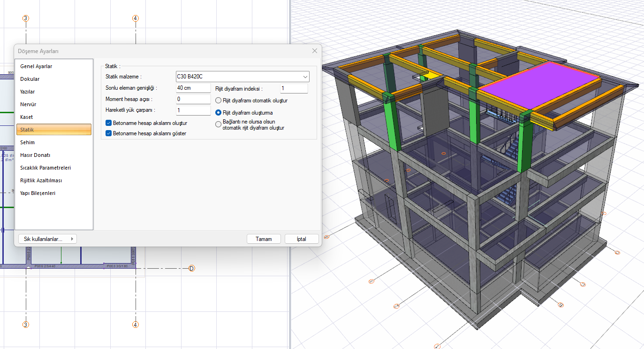Viewport: 644px width, 349px height.
Task: Toggle Betonarme hesap akslarını oluştur checkbox
Action: pos(109,123)
